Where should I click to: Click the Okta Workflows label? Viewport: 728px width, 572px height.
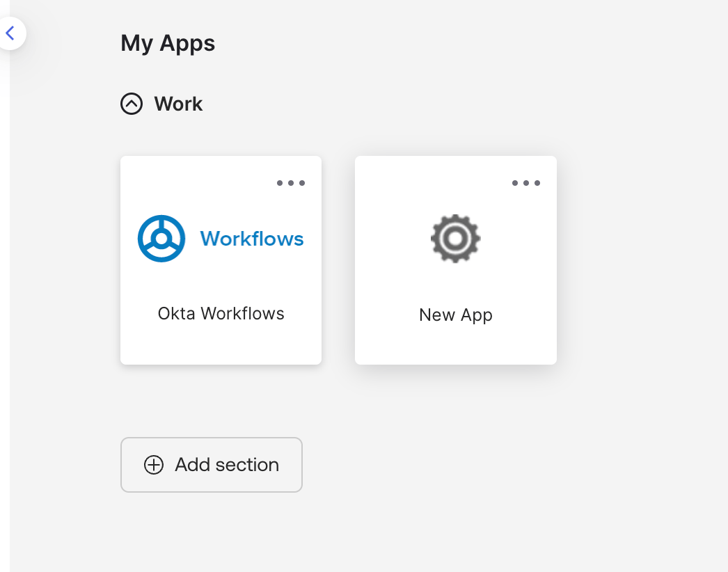(x=221, y=313)
